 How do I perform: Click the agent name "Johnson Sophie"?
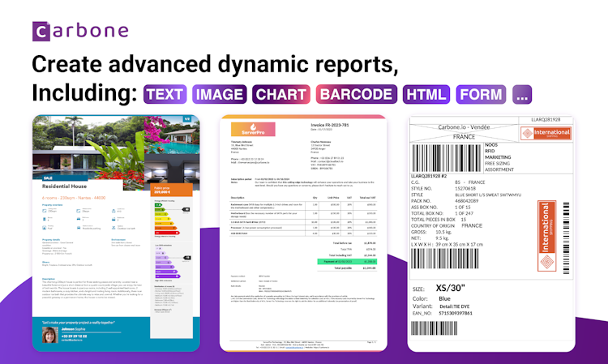tap(73, 329)
